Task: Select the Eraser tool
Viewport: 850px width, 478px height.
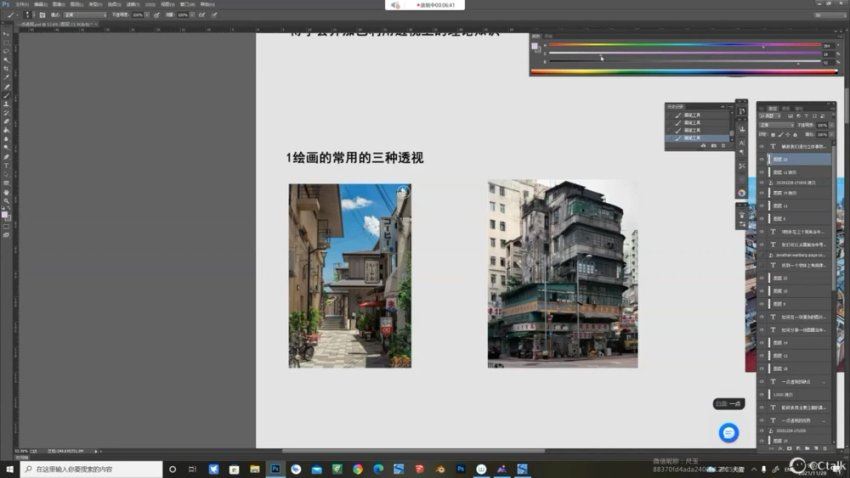Action: 7,121
